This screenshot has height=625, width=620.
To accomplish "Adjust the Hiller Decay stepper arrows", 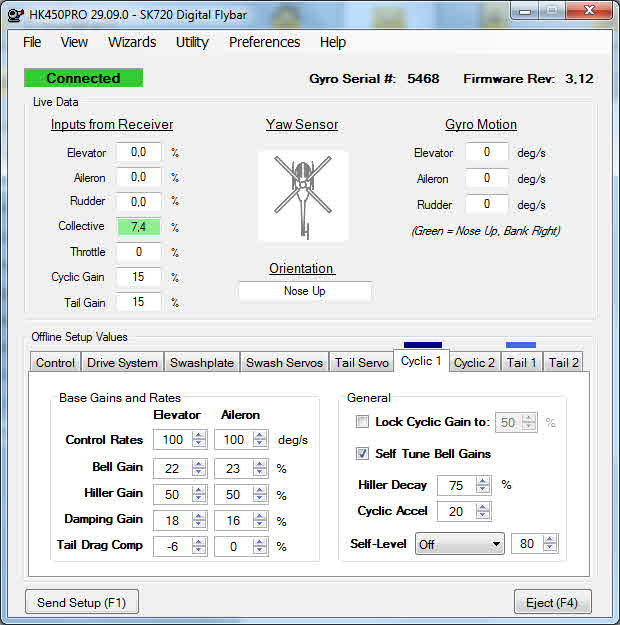I will pos(483,485).
